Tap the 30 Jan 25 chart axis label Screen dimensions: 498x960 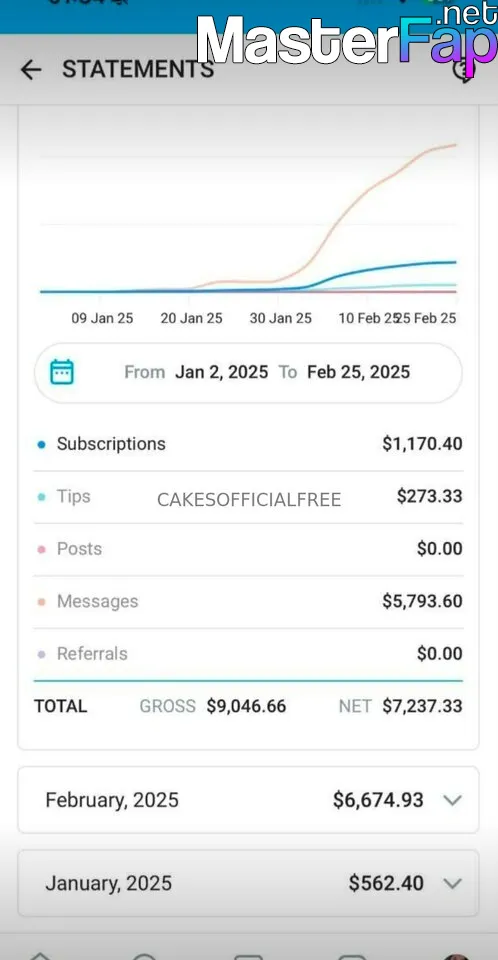tap(281, 318)
